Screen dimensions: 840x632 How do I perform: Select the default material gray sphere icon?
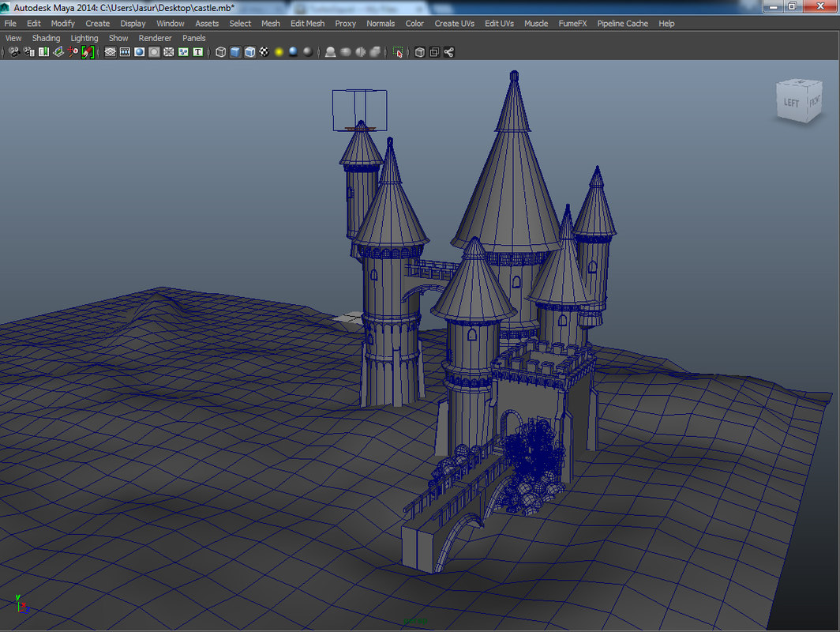coord(307,52)
